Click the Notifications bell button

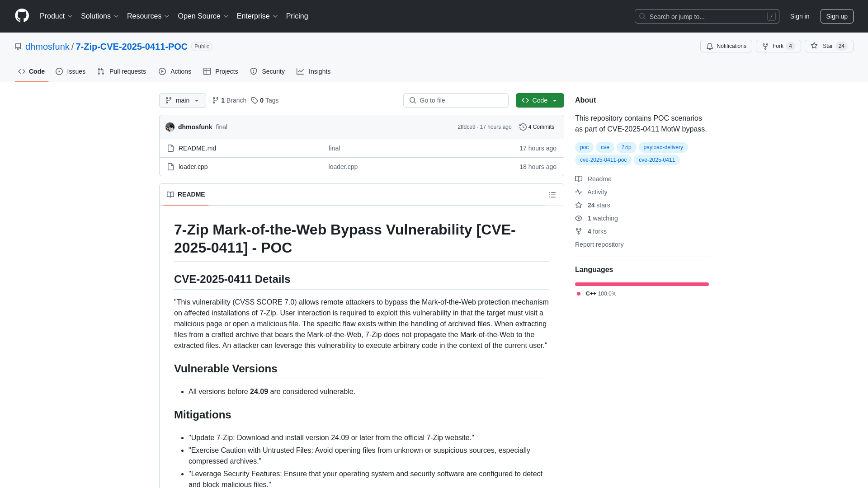click(x=726, y=46)
